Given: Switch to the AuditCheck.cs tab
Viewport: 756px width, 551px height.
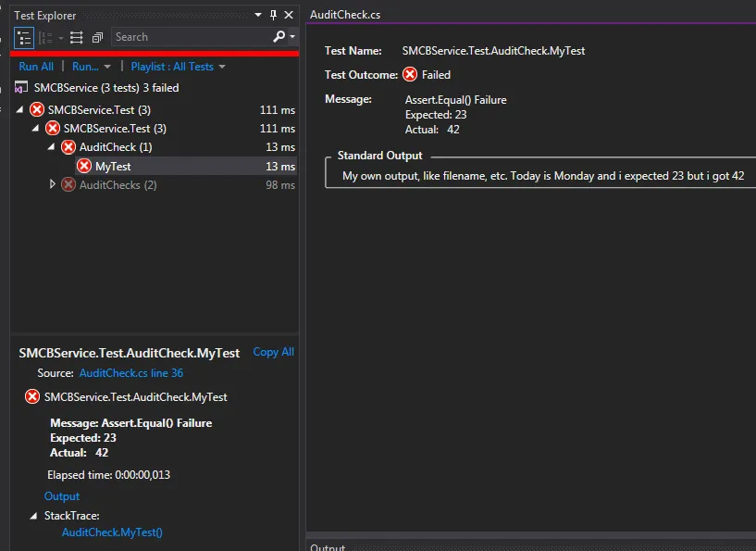Looking at the screenshot, I should pos(344,15).
